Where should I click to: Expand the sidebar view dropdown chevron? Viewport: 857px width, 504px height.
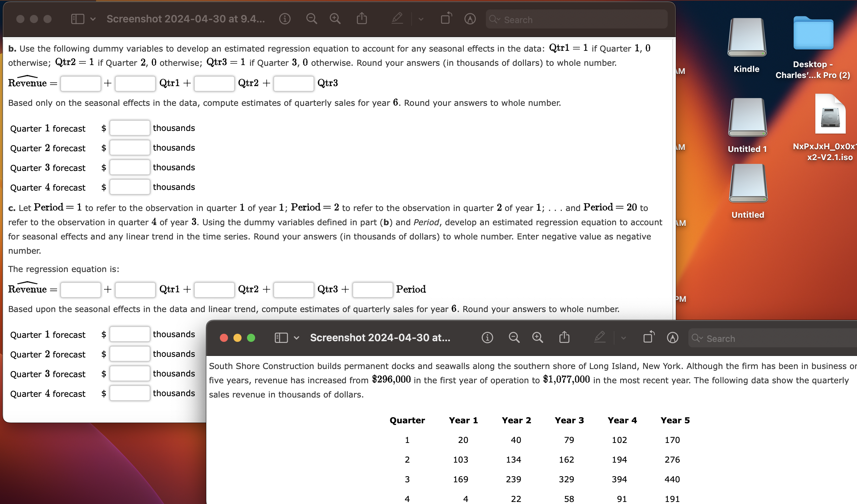point(93,19)
